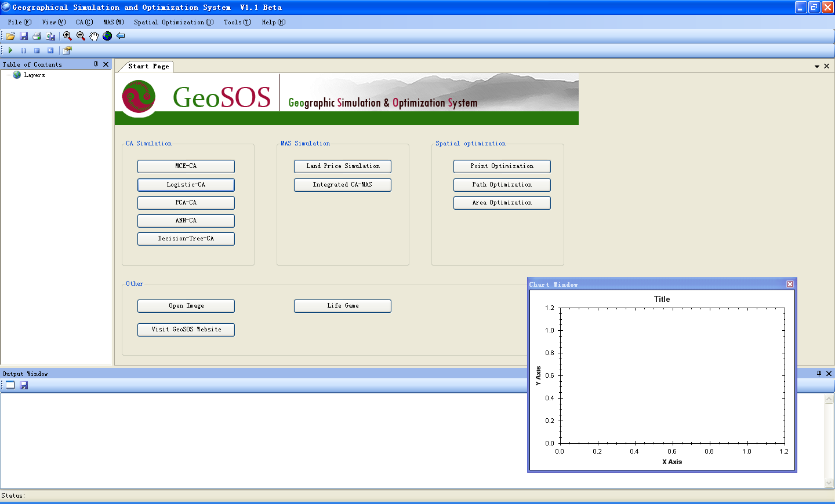Viewport: 835px width, 504px height.
Task: Launch the MCE-CA simulation
Action: (x=186, y=166)
